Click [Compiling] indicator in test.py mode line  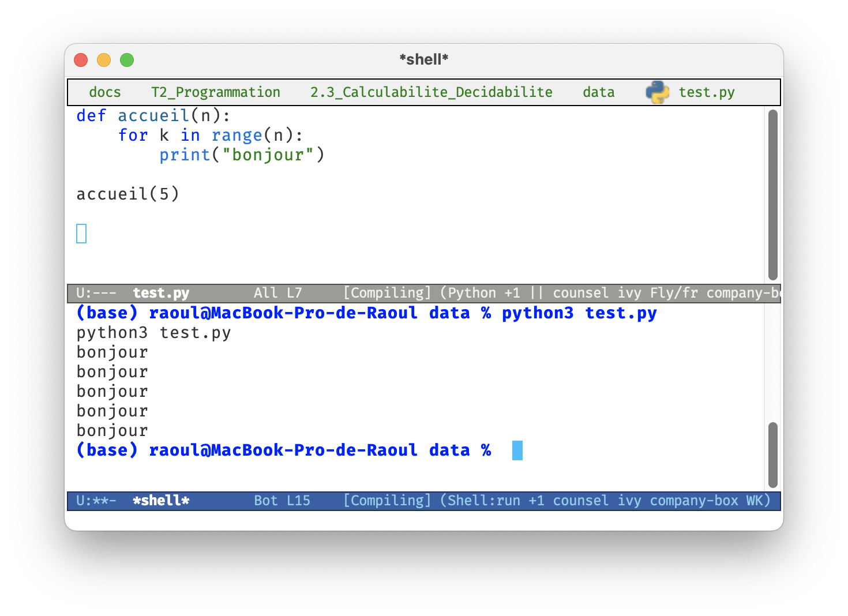pos(387,293)
